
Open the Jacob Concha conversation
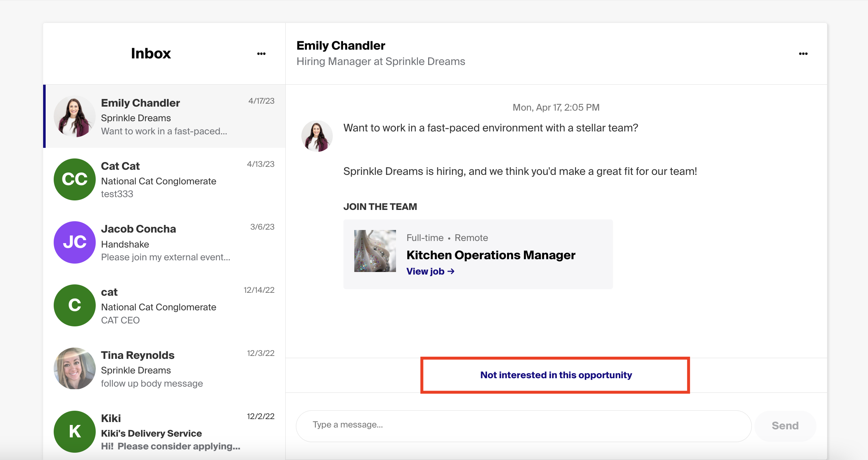point(164,242)
